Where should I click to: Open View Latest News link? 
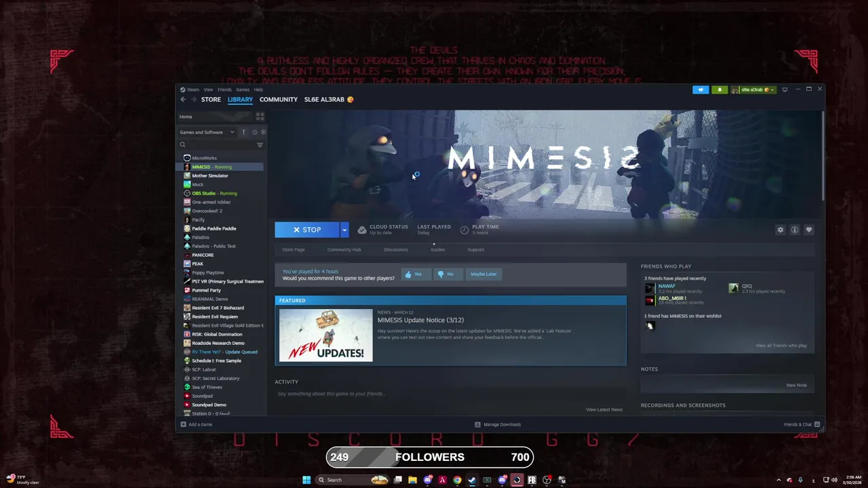click(604, 409)
